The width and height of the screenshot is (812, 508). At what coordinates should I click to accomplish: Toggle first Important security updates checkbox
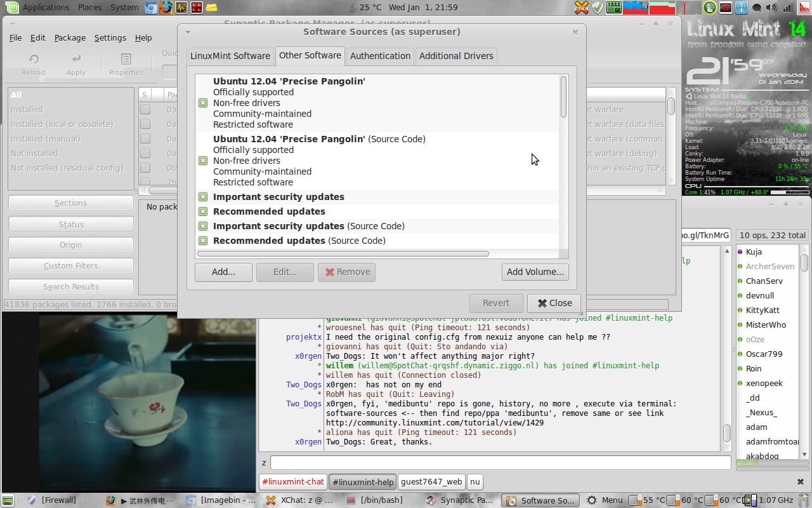pyautogui.click(x=203, y=197)
